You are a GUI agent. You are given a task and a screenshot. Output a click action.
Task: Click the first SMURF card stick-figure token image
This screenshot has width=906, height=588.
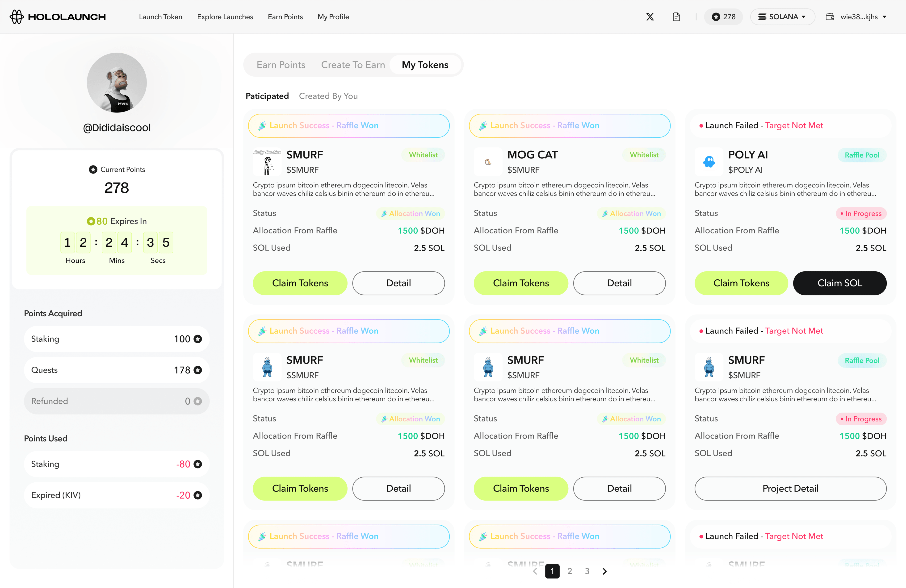click(x=267, y=162)
